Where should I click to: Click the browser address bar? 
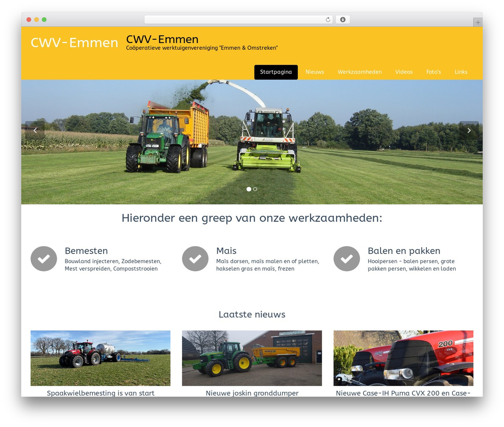[239, 20]
